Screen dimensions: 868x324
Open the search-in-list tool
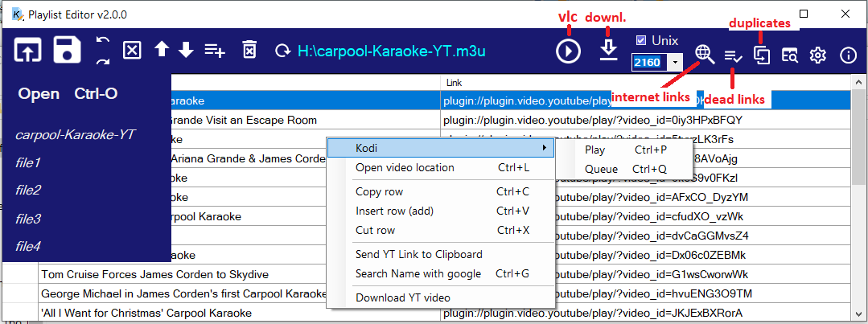(x=790, y=55)
